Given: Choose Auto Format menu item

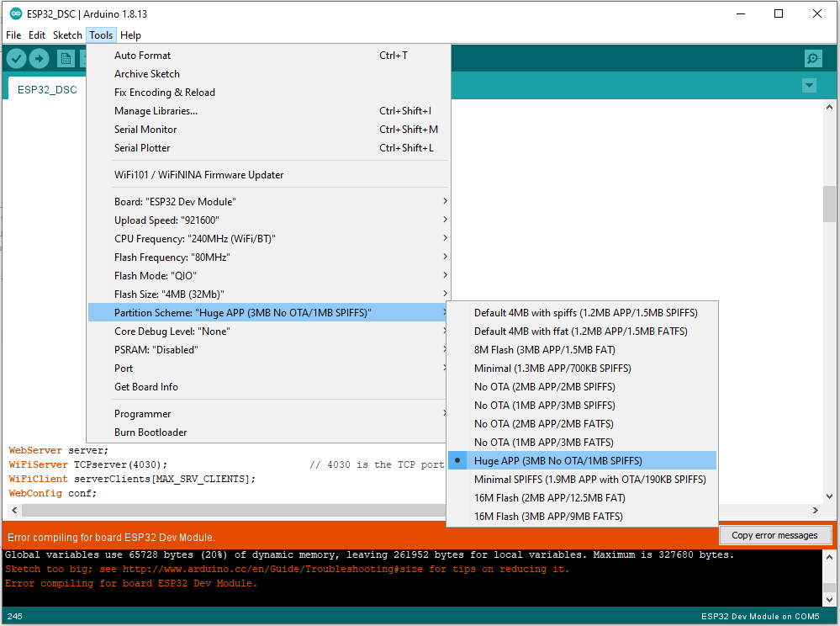Looking at the screenshot, I should coord(268,56).
